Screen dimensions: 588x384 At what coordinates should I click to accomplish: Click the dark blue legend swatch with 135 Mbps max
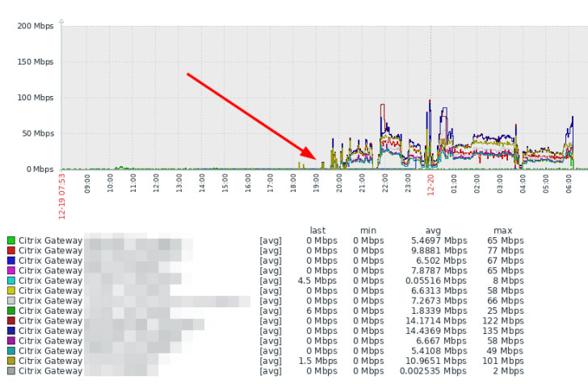pos(10,331)
